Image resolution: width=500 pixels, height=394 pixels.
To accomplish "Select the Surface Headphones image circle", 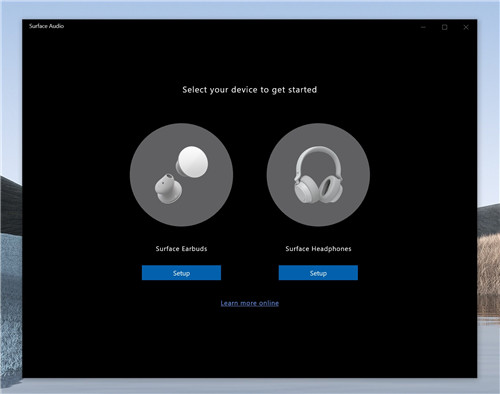I will click(318, 175).
